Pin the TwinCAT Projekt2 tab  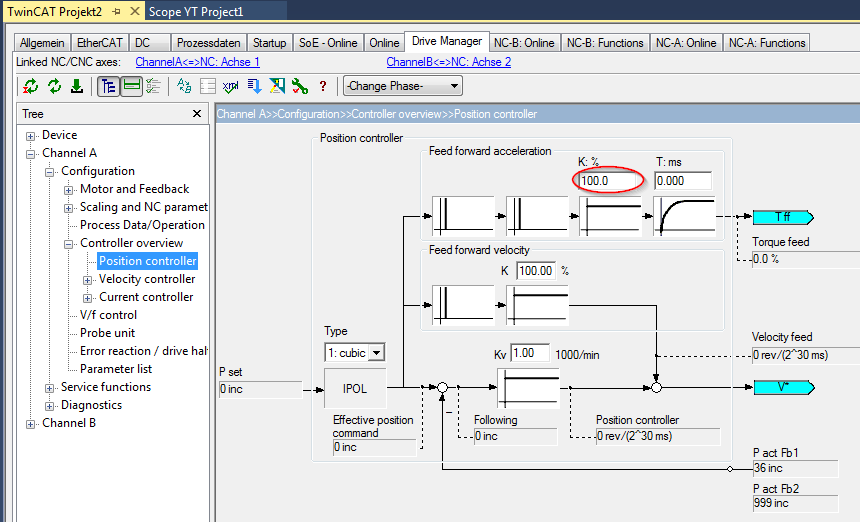pyautogui.click(x=116, y=12)
